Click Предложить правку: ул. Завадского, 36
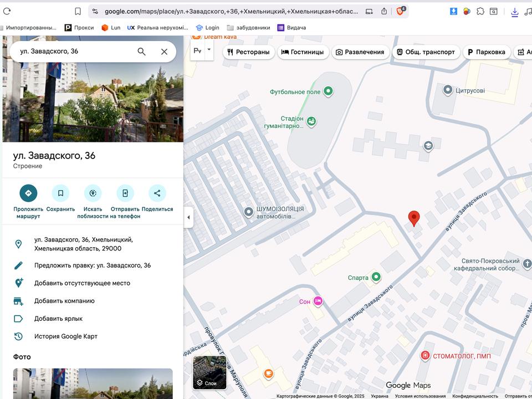Screen dimensions: 532x399 [x=92, y=265]
